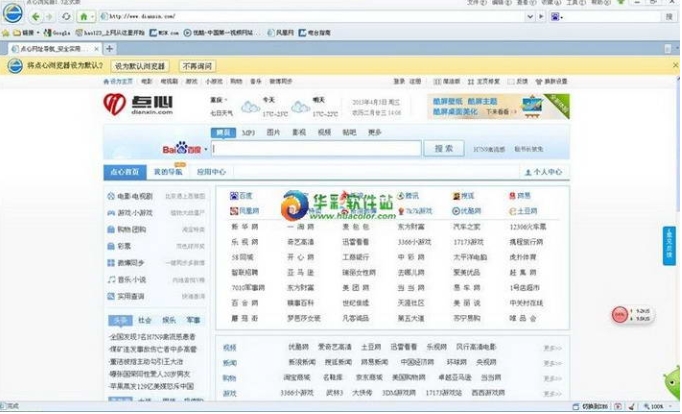Click the 酷屏壁纸 banner advertisement
This screenshot has height=414, width=682.
tap(498, 106)
